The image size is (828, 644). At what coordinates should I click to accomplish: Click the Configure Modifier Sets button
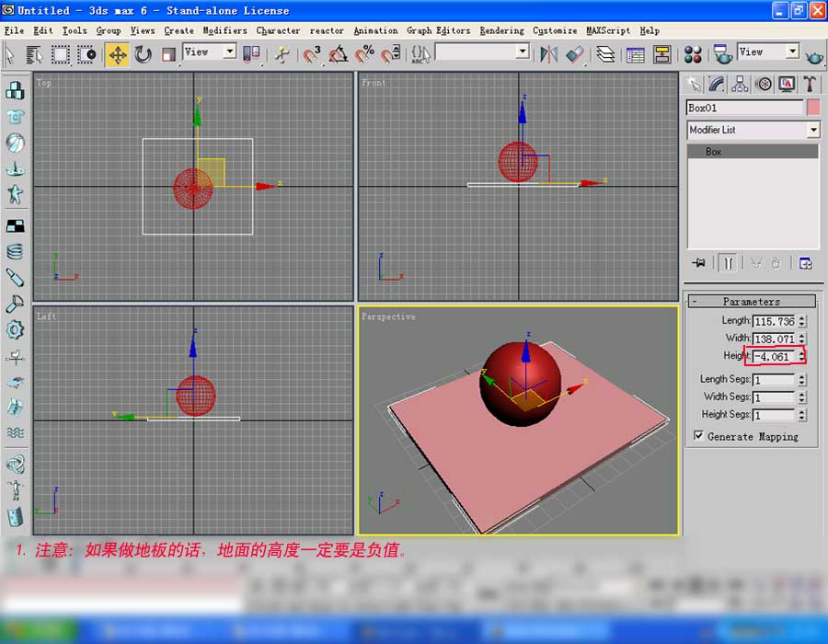(806, 263)
